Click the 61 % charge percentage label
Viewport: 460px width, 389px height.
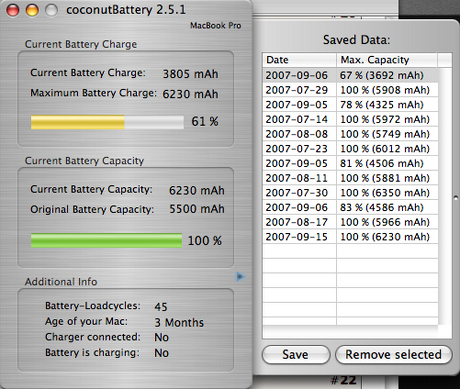[205, 122]
